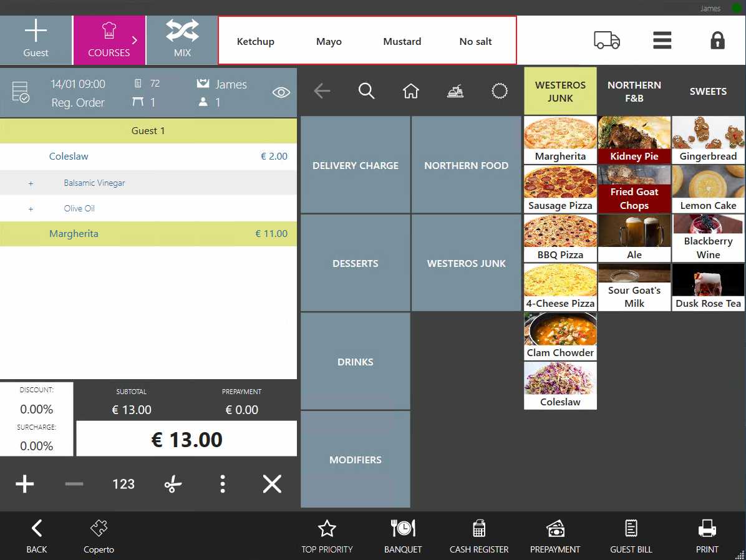Toggle the eye visibility icon in order header

pyautogui.click(x=281, y=93)
